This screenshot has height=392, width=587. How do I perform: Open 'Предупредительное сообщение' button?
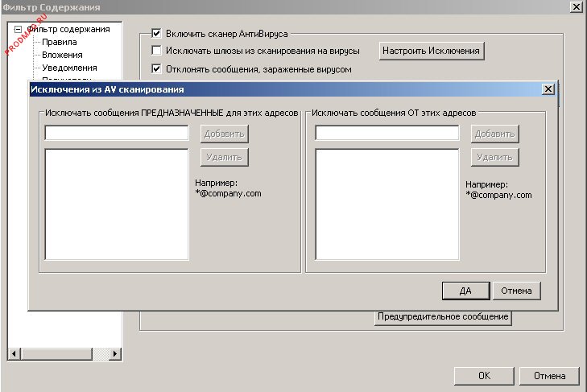[444, 317]
